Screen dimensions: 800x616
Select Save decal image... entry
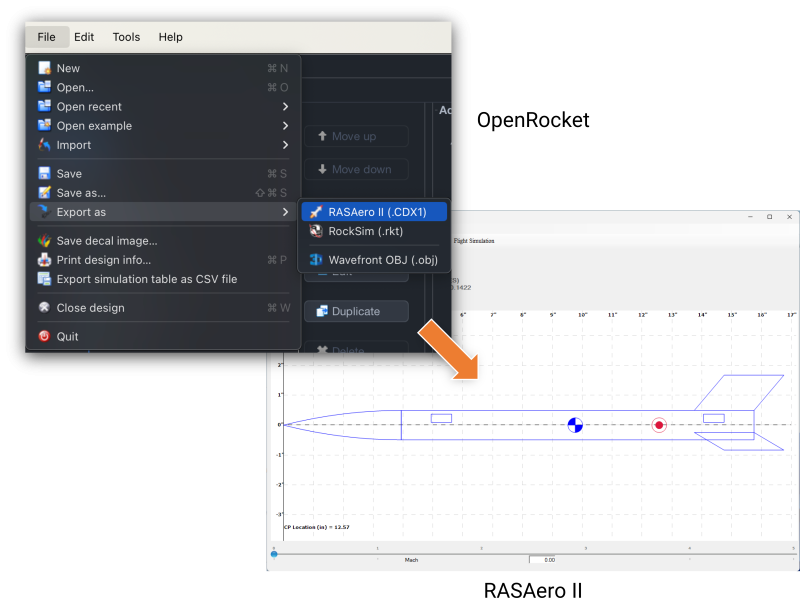point(163,240)
